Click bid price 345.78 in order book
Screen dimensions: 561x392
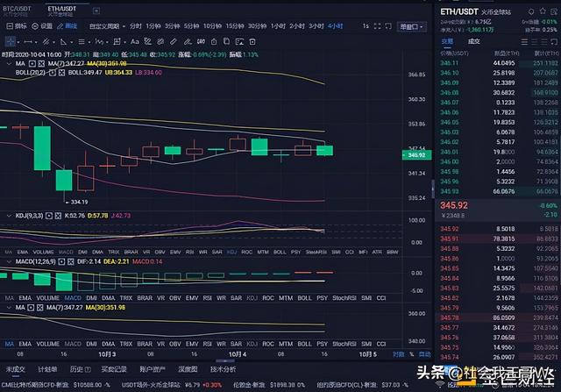click(449, 317)
